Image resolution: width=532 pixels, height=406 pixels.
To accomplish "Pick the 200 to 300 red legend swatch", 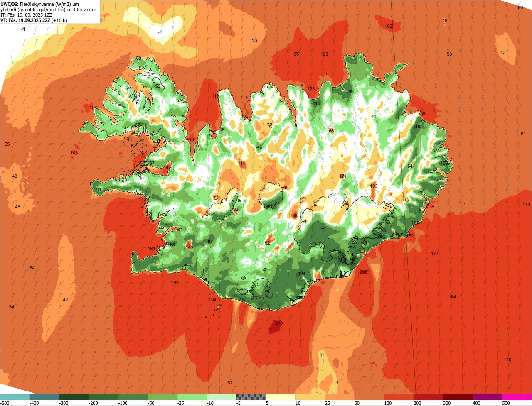I will click(x=428, y=397).
